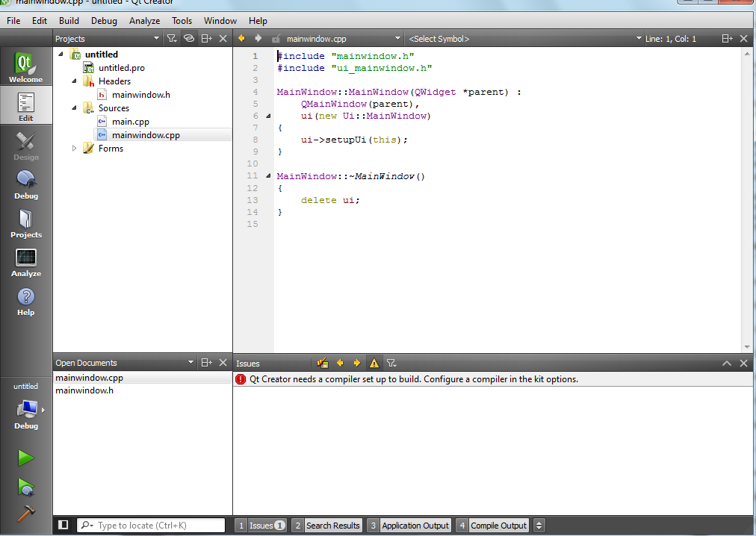Open the File menu
The image size is (756, 536).
coord(13,21)
